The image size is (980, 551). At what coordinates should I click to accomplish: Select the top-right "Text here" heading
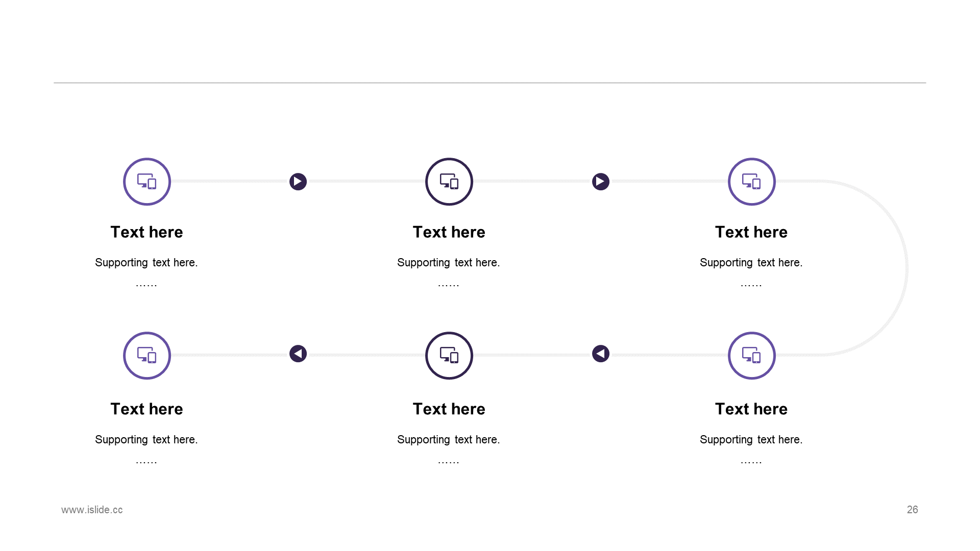(751, 232)
